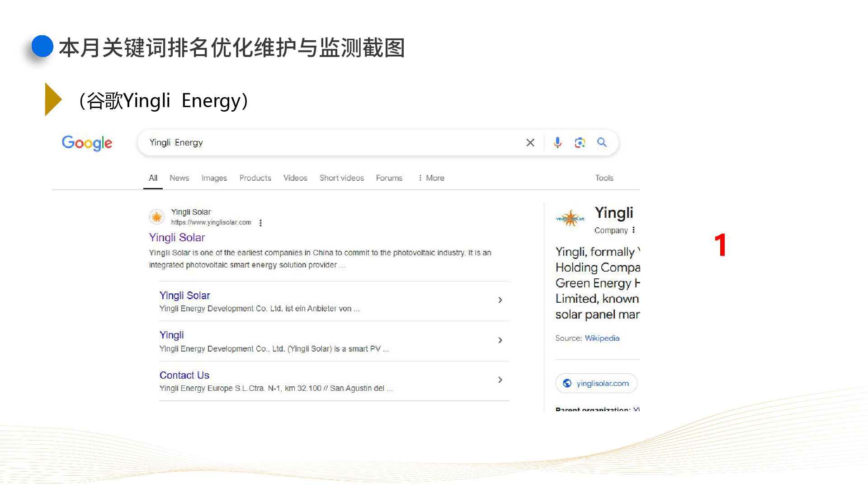This screenshot has height=488, width=868.
Task: Open the Yingli Solar sitelink
Action: click(185, 296)
